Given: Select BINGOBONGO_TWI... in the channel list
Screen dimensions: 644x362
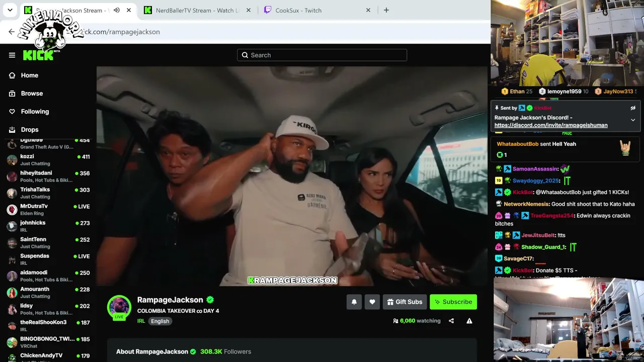Looking at the screenshot, I should [48, 342].
